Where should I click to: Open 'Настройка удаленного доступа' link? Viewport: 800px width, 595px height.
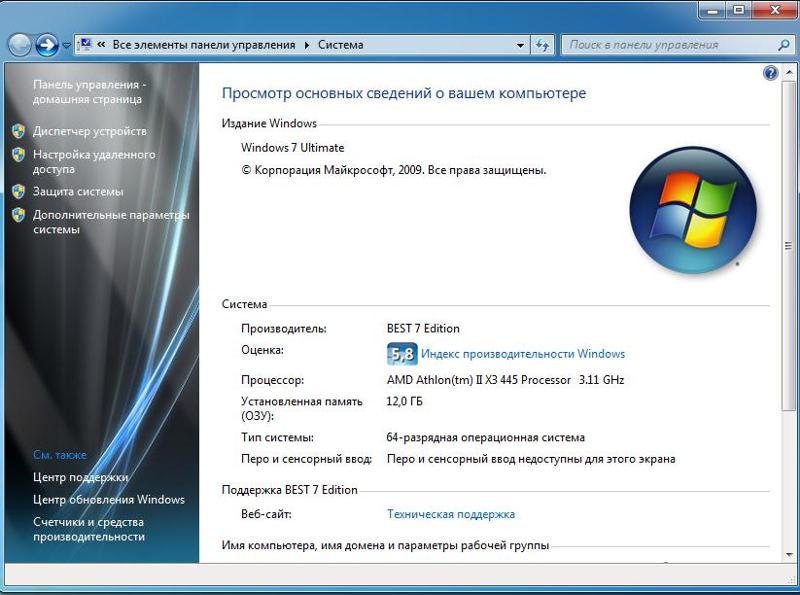point(94,161)
